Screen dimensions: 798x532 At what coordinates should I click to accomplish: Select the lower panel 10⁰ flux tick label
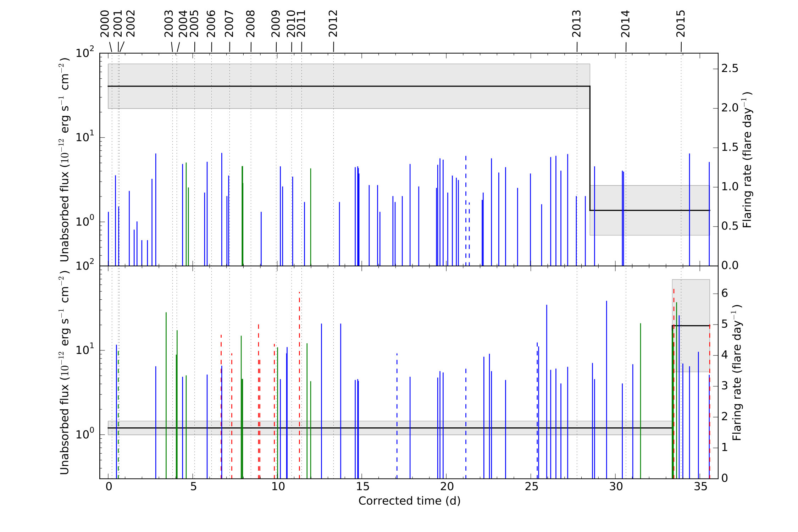[x=85, y=434]
